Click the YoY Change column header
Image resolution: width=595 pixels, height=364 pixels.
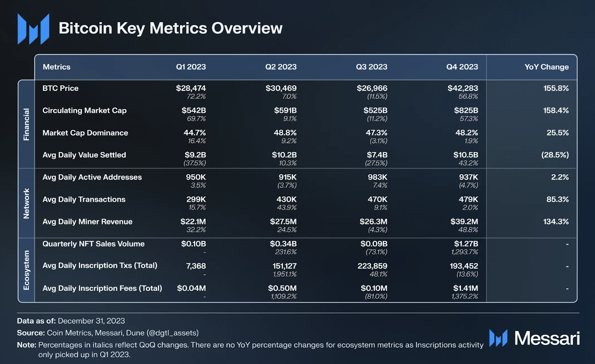[x=546, y=67]
